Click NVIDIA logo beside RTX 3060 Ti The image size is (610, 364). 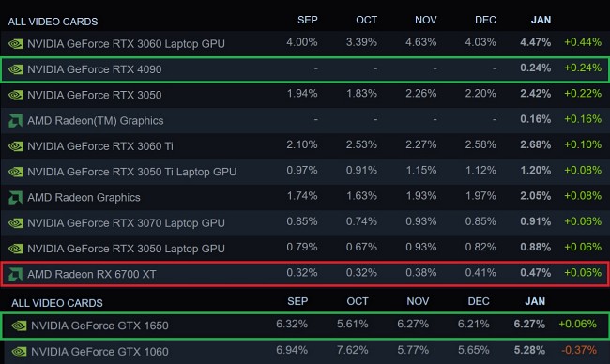[16, 146]
